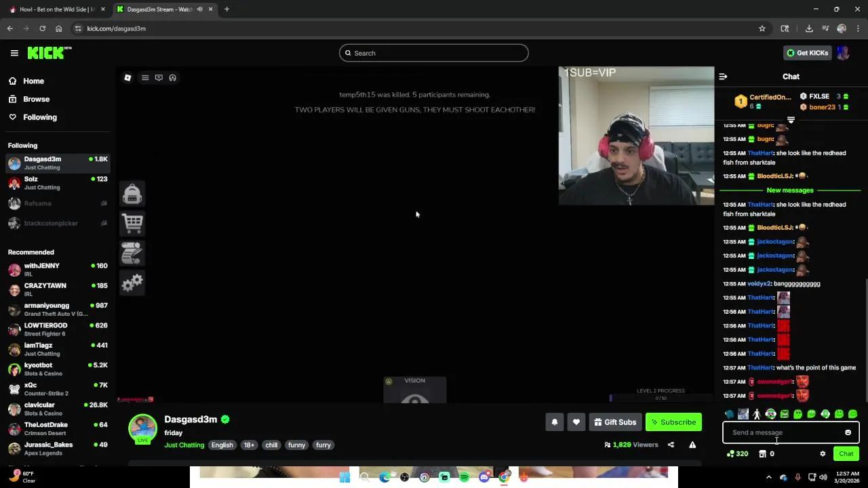Click the furry tag
The width and height of the screenshot is (868, 488).
323,445
